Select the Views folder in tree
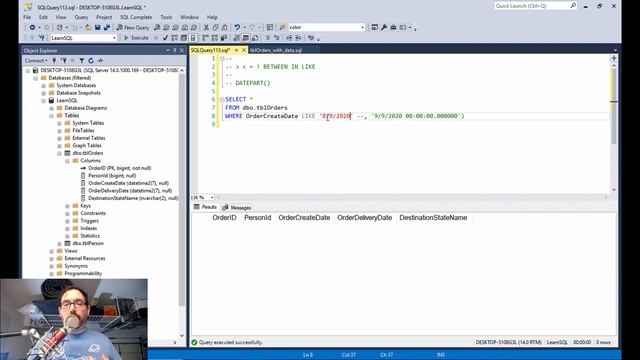 (71, 251)
